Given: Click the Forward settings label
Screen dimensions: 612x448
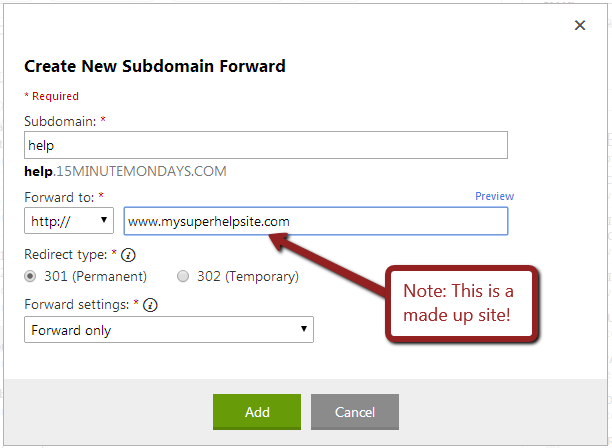Looking at the screenshot, I should (x=76, y=304).
